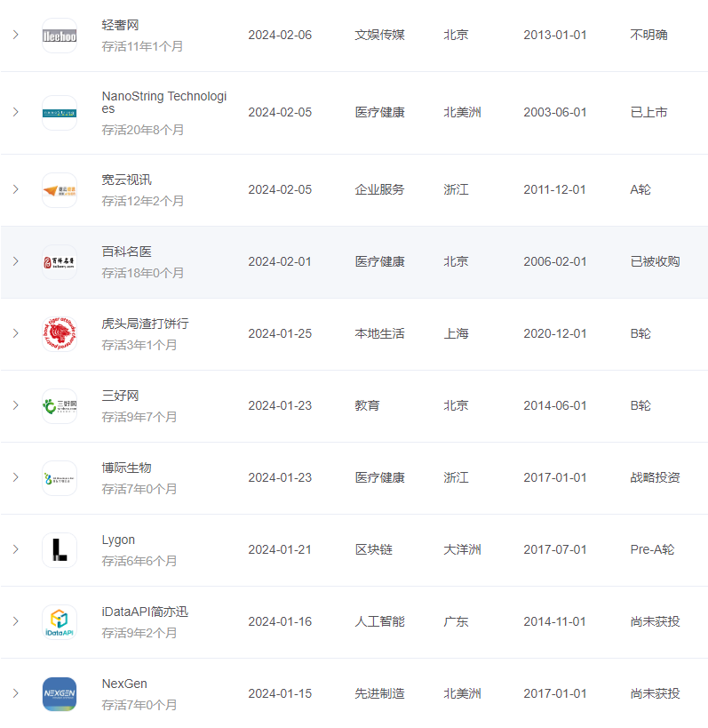
Task: Select the 已被收购 status cell
Action: coord(655,261)
